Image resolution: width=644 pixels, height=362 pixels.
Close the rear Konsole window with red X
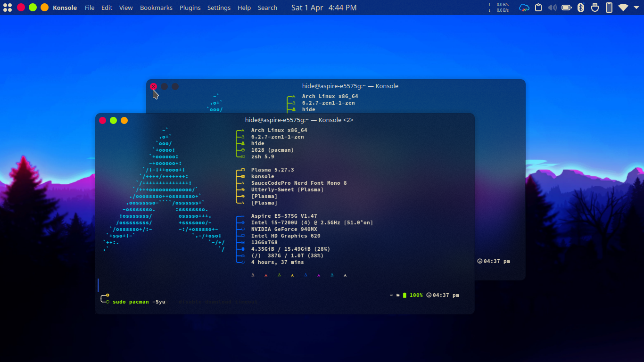[x=153, y=86]
